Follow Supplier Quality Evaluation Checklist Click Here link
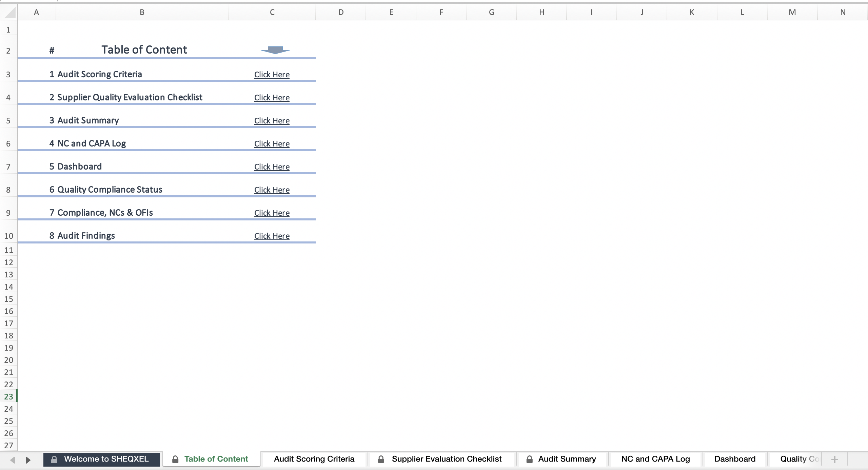 point(272,98)
